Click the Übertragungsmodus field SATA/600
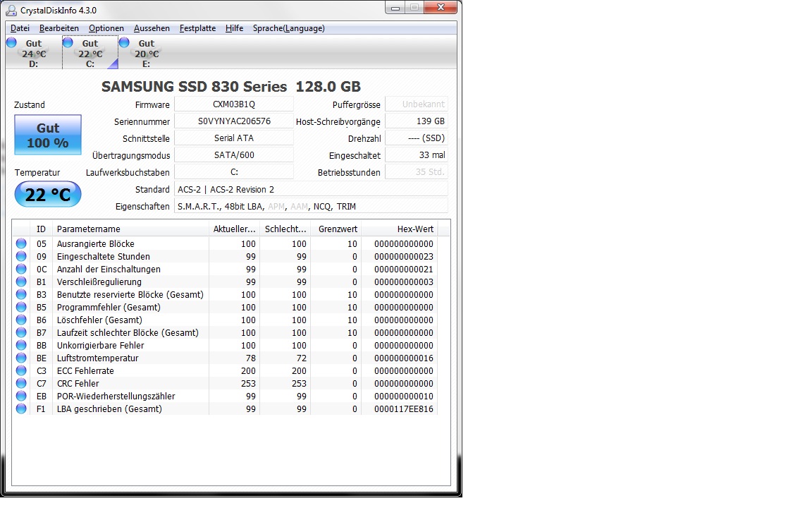 pos(234,155)
